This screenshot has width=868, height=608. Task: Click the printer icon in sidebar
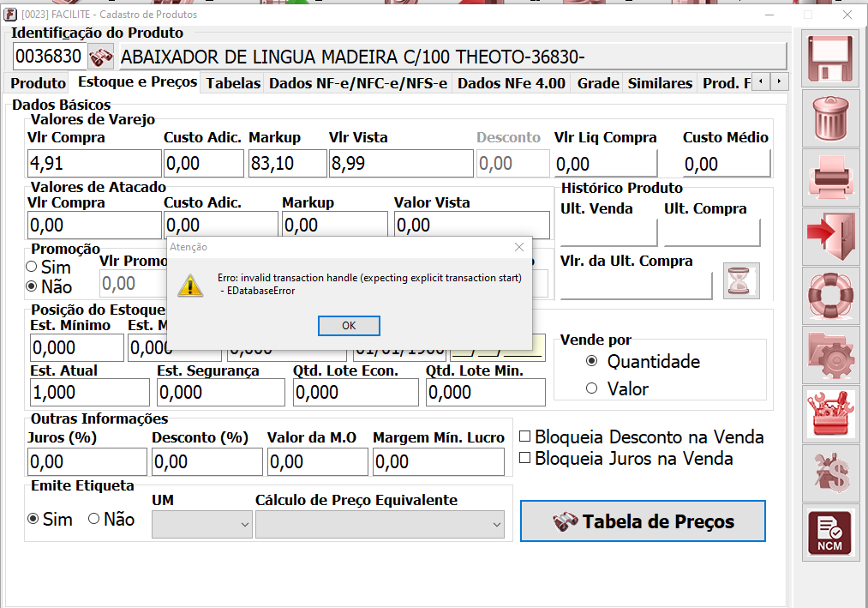[x=830, y=178]
